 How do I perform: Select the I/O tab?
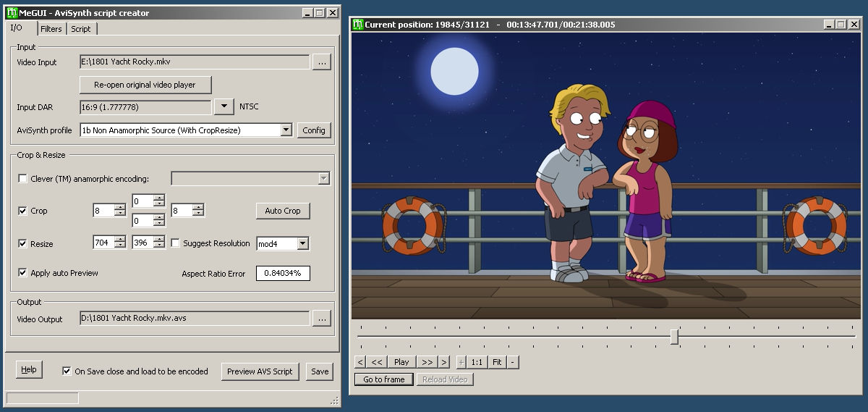pos(17,28)
